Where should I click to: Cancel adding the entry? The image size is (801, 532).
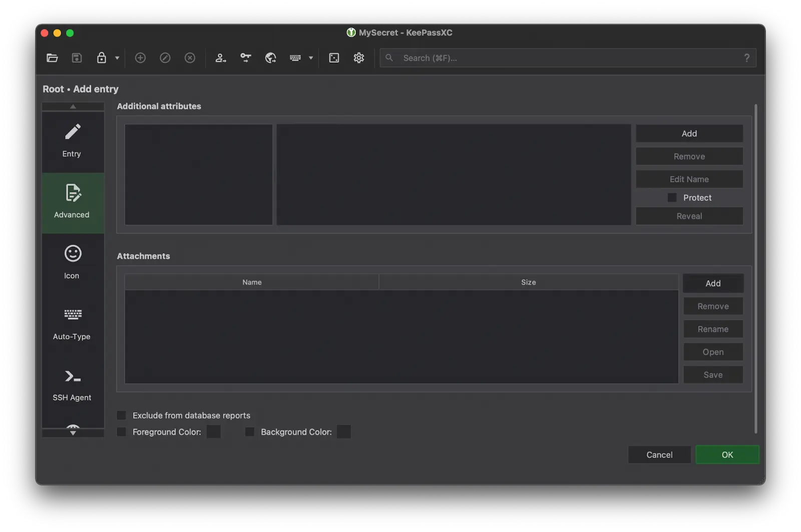(x=659, y=454)
